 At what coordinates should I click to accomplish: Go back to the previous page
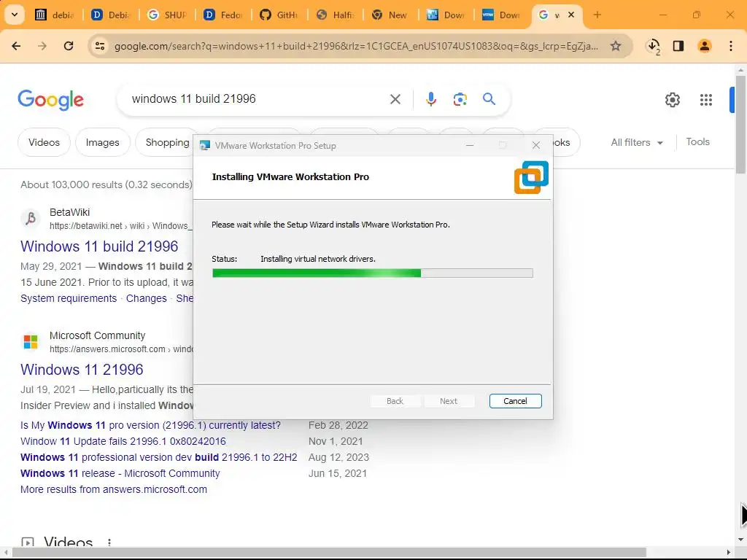click(x=16, y=46)
